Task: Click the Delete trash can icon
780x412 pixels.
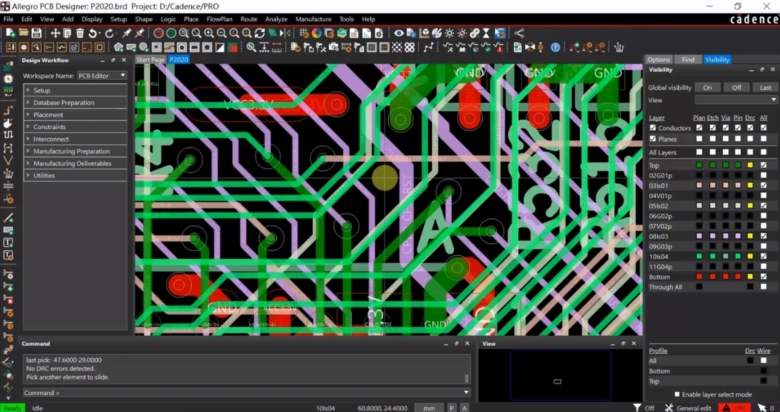Action: pyautogui.click(x=80, y=33)
